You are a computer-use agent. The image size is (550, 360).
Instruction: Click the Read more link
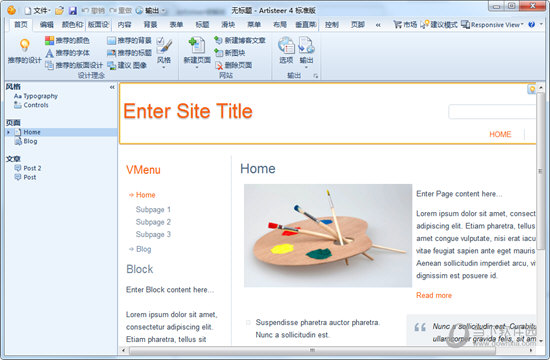pyautogui.click(x=434, y=295)
